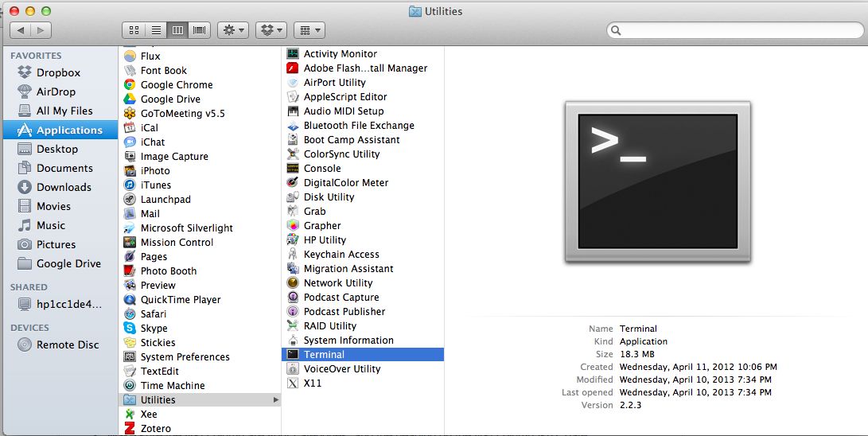Click the Keychain Access icon

(x=292, y=255)
